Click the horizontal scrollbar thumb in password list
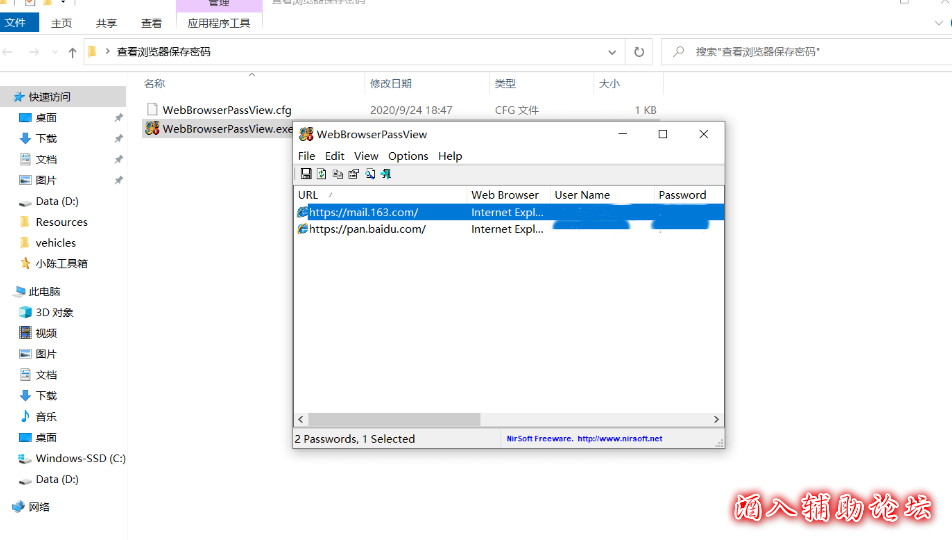 (394, 419)
